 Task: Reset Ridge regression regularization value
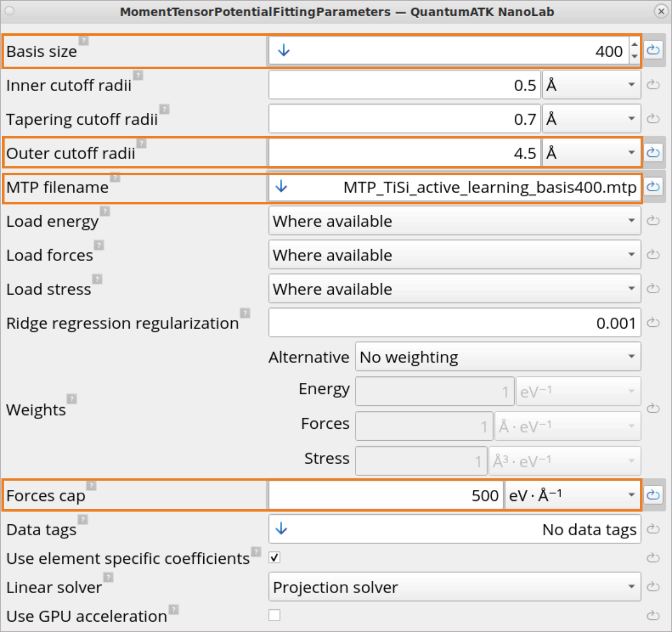tap(653, 323)
